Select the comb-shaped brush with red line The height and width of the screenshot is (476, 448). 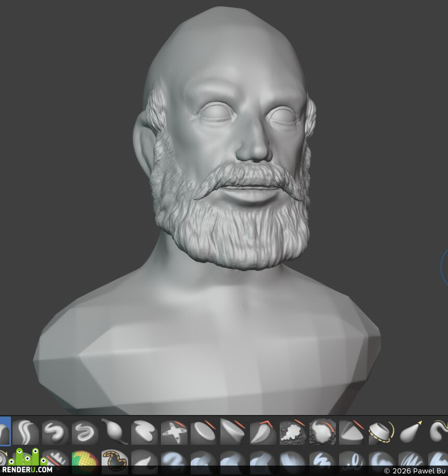point(55,461)
